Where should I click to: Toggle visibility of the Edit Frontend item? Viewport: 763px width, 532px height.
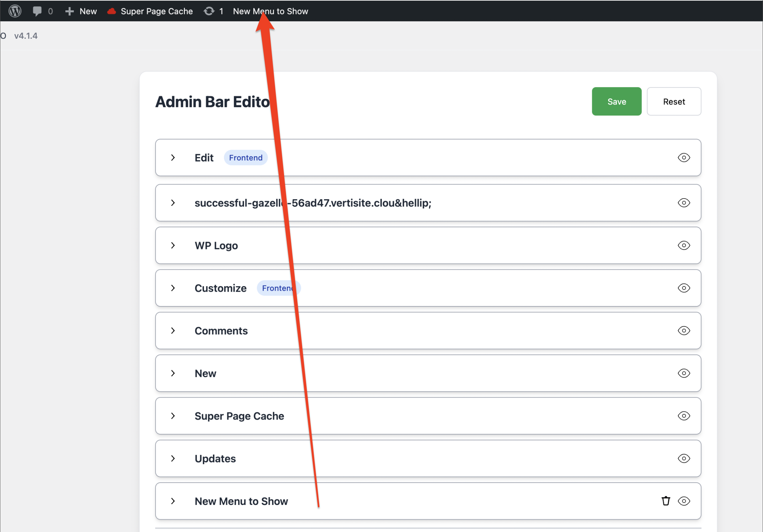(x=684, y=158)
